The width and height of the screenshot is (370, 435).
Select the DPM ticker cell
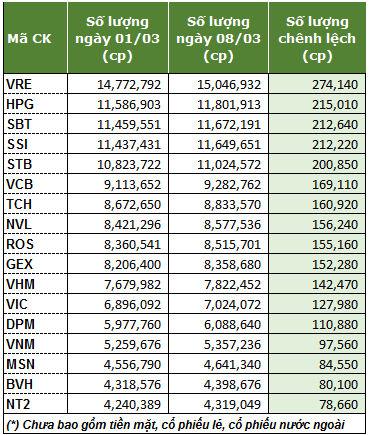tap(36, 324)
